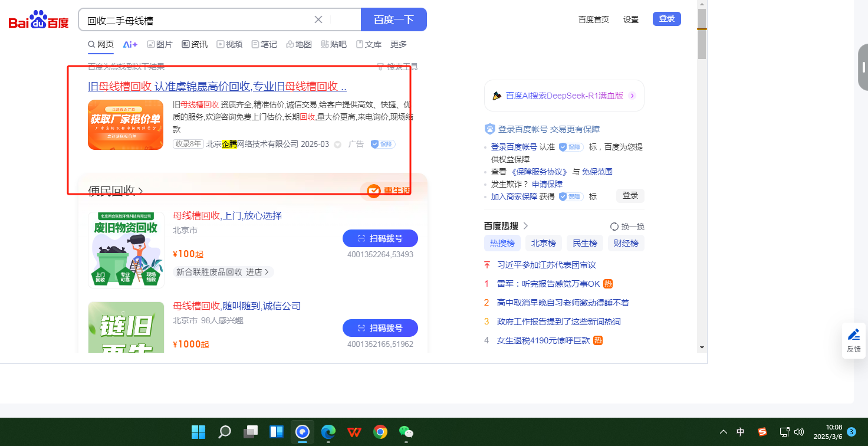
Task: Clear the search box with the X icon
Action: click(318, 19)
